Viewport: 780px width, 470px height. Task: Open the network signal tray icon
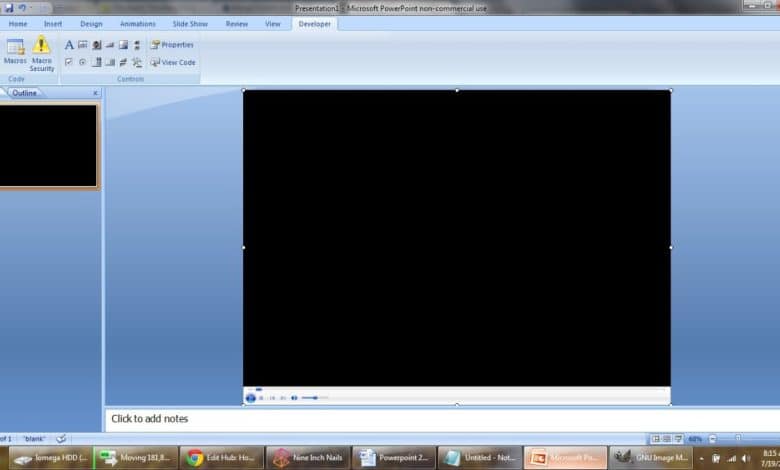(x=731, y=459)
